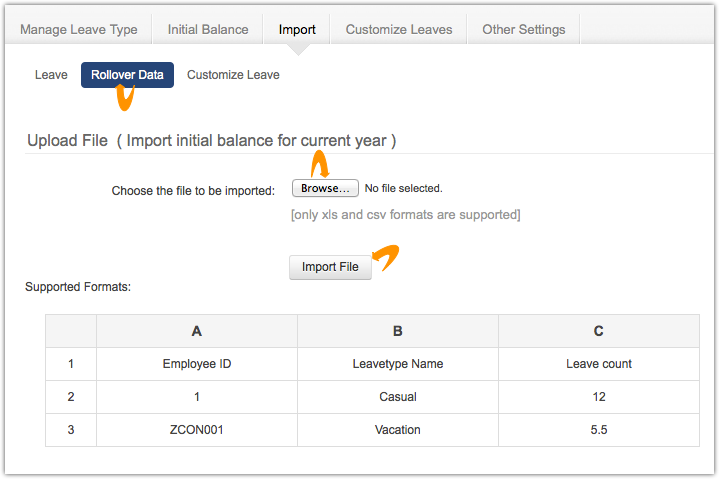Viewport: 719px width, 479px height.
Task: Open the Manage Leave Type tab
Action: coord(79,29)
